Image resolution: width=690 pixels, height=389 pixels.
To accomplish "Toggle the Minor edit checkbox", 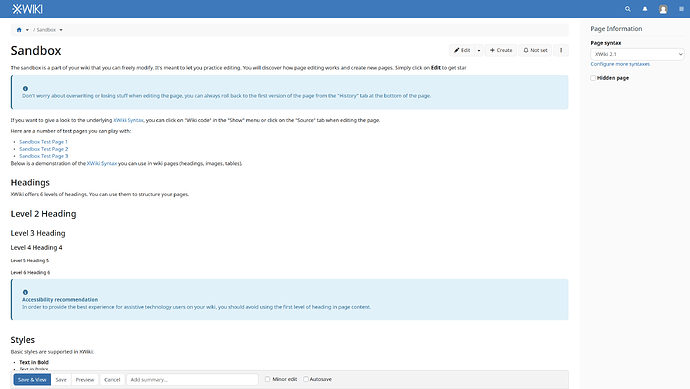I will pyautogui.click(x=267, y=379).
